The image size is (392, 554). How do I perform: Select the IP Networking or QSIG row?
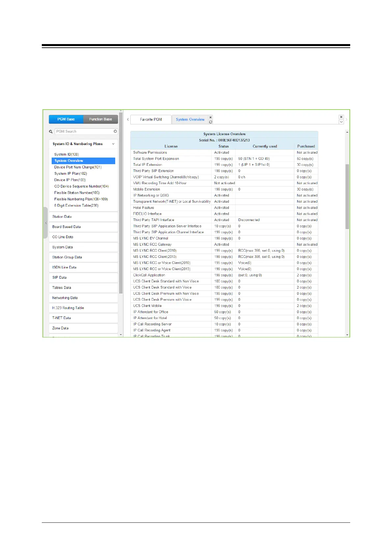(x=224, y=195)
